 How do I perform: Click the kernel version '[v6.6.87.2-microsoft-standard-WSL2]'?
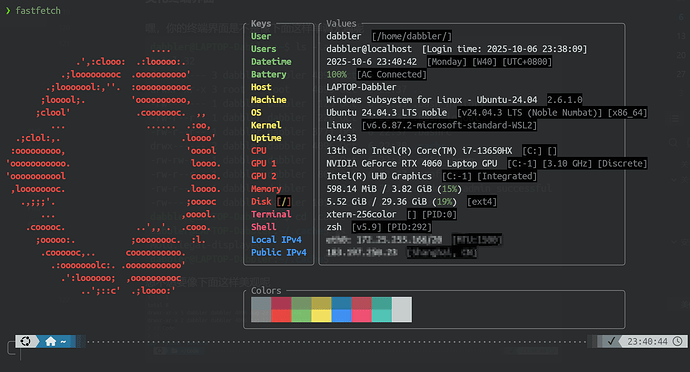coord(449,125)
